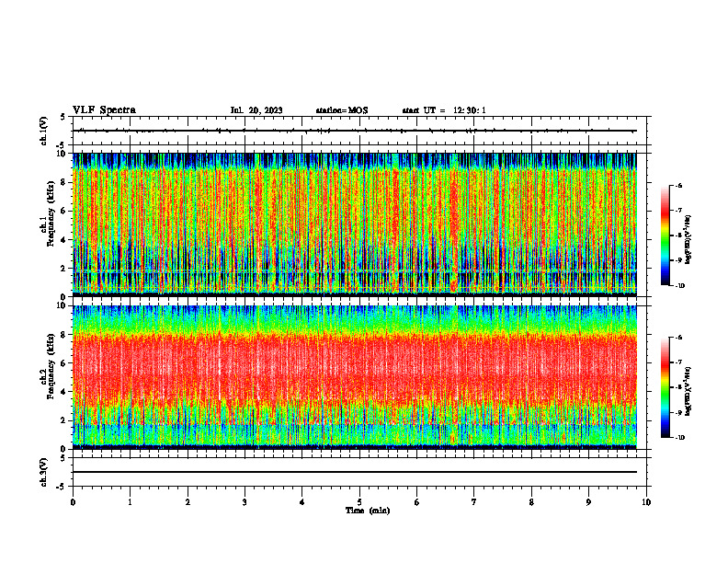Click the ch.2 PSD color scale bar
The height and width of the screenshot is (563, 728).
pos(665,387)
